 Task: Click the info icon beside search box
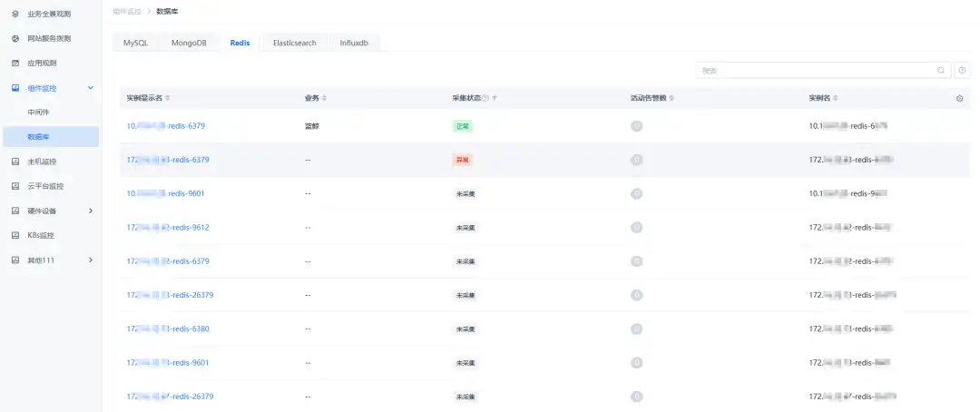pyautogui.click(x=962, y=70)
